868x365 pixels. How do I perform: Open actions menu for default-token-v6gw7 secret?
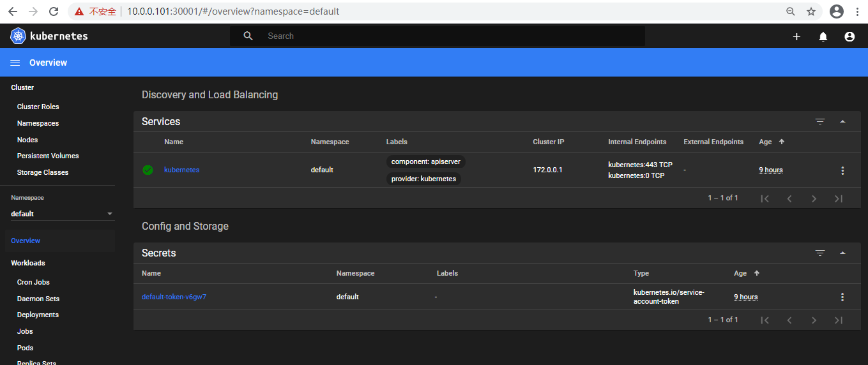(x=842, y=297)
